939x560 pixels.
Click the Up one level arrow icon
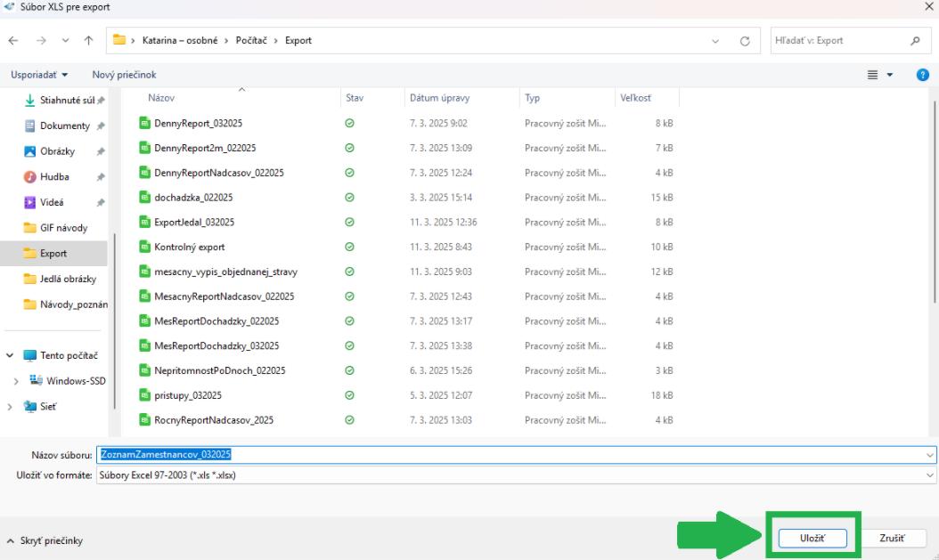pos(86,41)
